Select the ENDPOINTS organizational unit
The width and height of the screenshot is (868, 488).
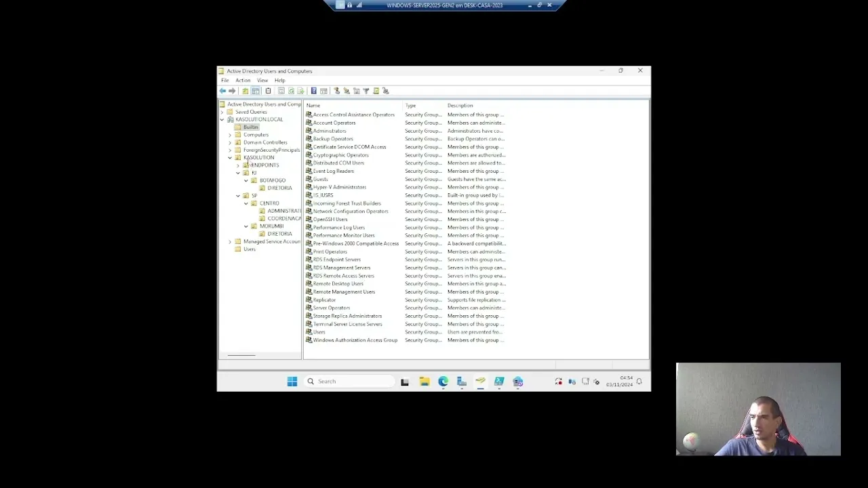click(265, 165)
